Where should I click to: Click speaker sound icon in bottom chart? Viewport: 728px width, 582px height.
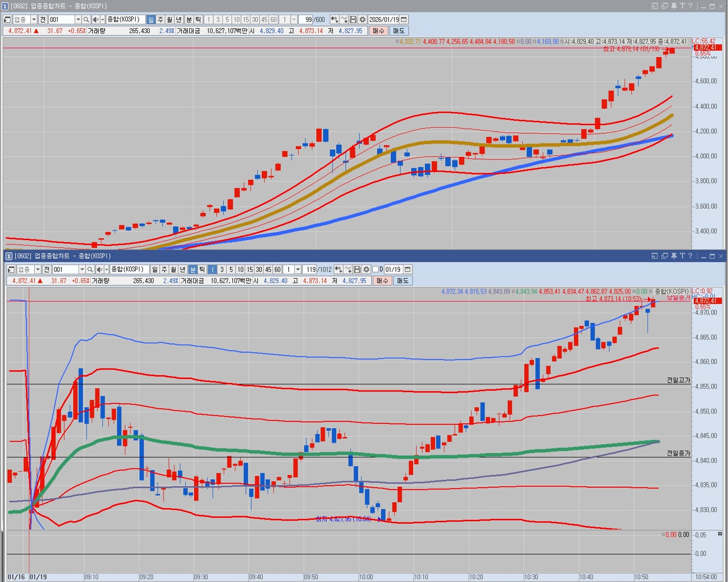click(x=99, y=269)
